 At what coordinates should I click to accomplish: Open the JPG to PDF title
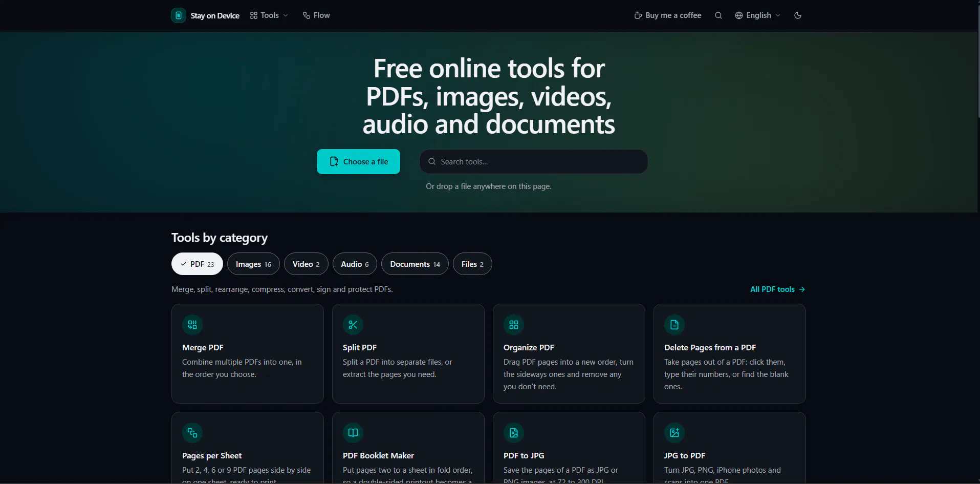pos(684,455)
